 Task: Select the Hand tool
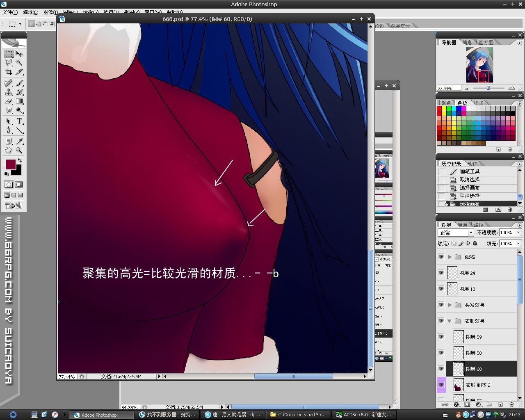9,150
